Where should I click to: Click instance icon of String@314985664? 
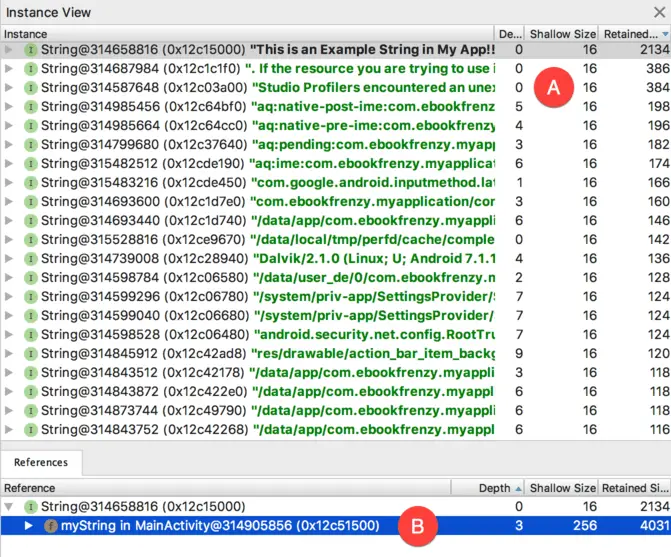tap(30, 125)
